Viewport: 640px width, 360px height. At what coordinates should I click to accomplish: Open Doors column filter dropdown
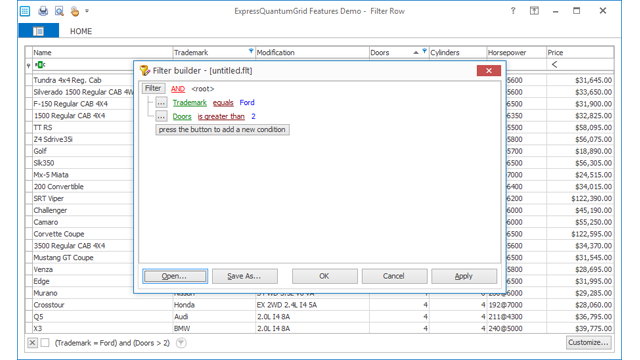[x=424, y=51]
